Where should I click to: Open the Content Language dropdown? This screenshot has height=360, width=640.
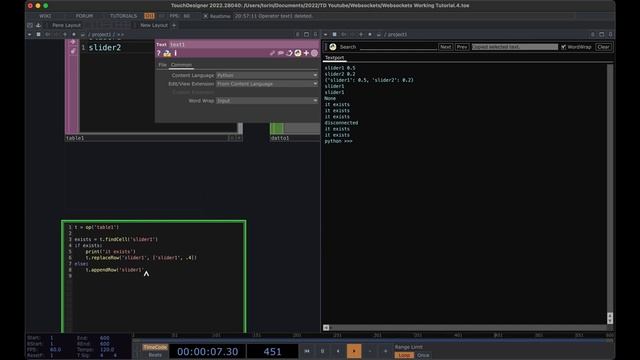coord(267,76)
